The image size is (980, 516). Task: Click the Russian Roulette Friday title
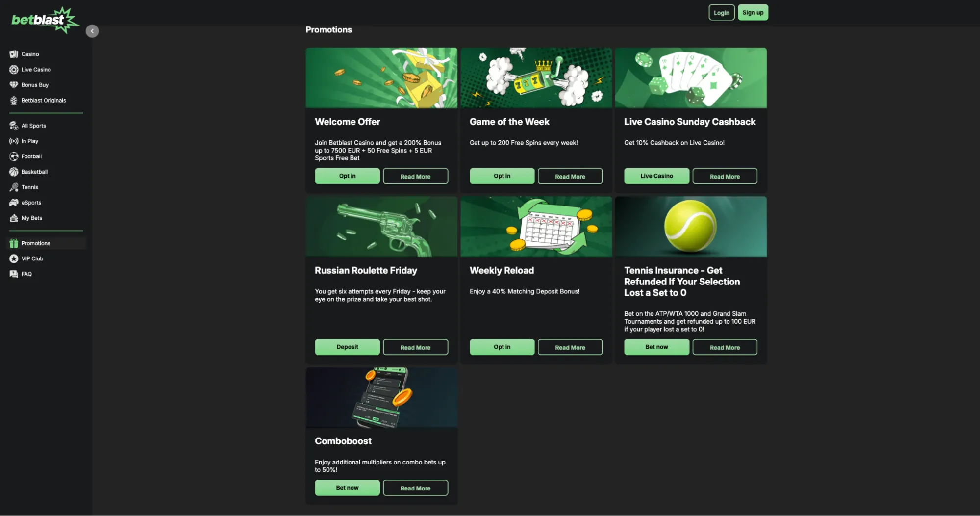(366, 270)
